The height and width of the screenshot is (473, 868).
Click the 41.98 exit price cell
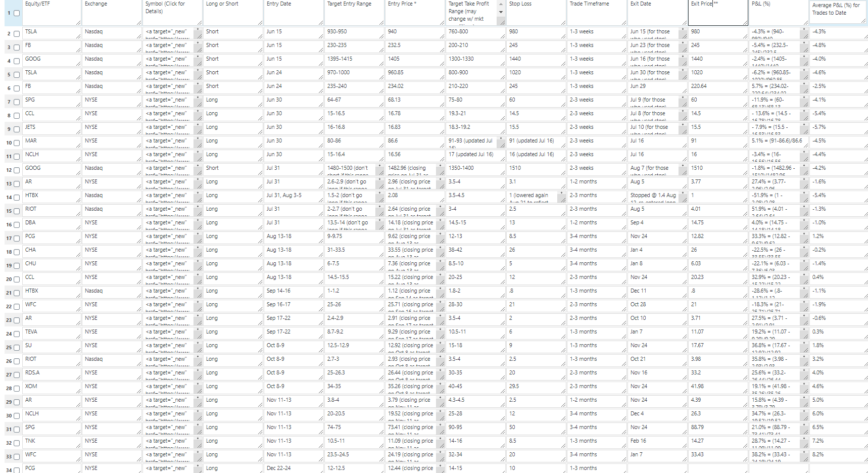[718, 388]
